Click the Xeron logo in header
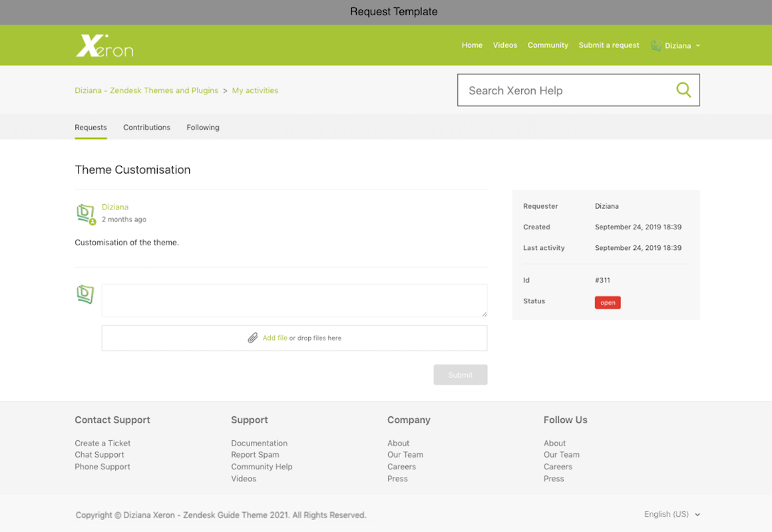Viewport: 772px width, 532px height. coord(104,46)
